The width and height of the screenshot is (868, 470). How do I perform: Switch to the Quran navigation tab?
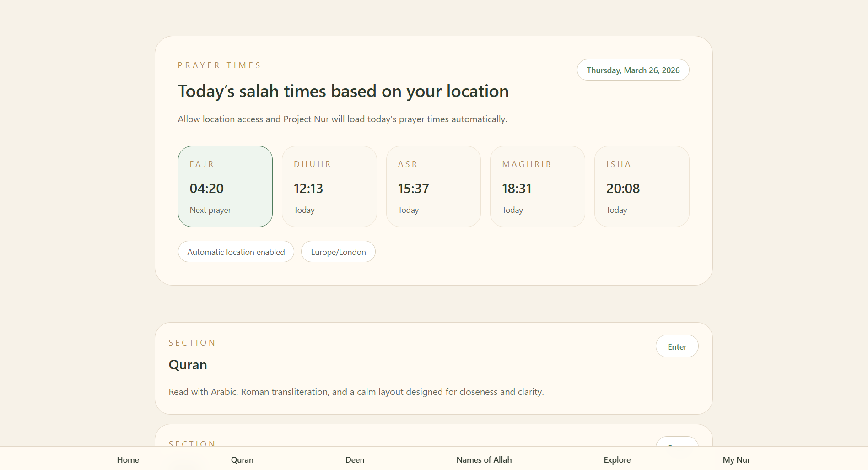[x=242, y=459]
